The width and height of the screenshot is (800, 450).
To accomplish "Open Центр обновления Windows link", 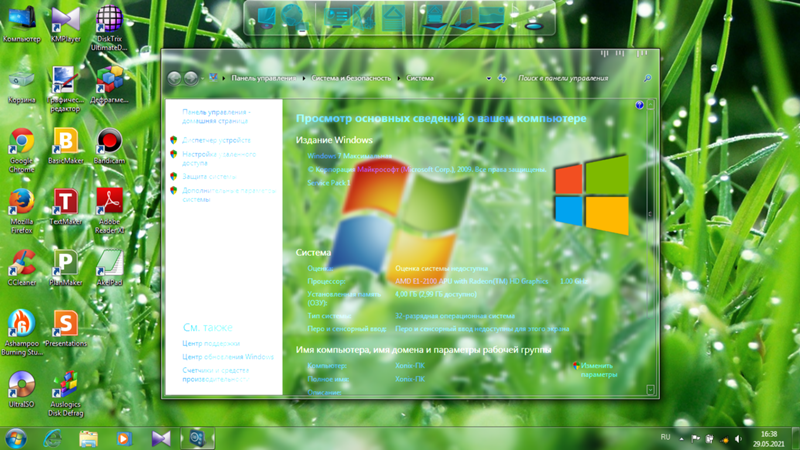I will (x=228, y=357).
